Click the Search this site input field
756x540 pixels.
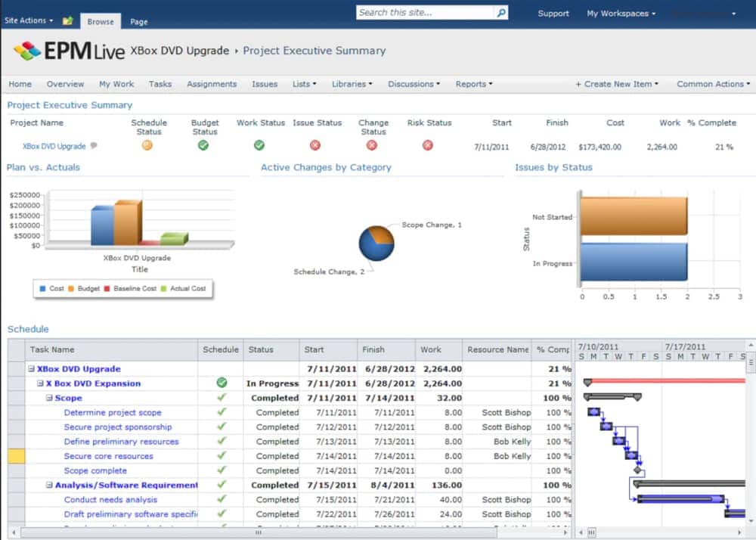click(x=426, y=13)
